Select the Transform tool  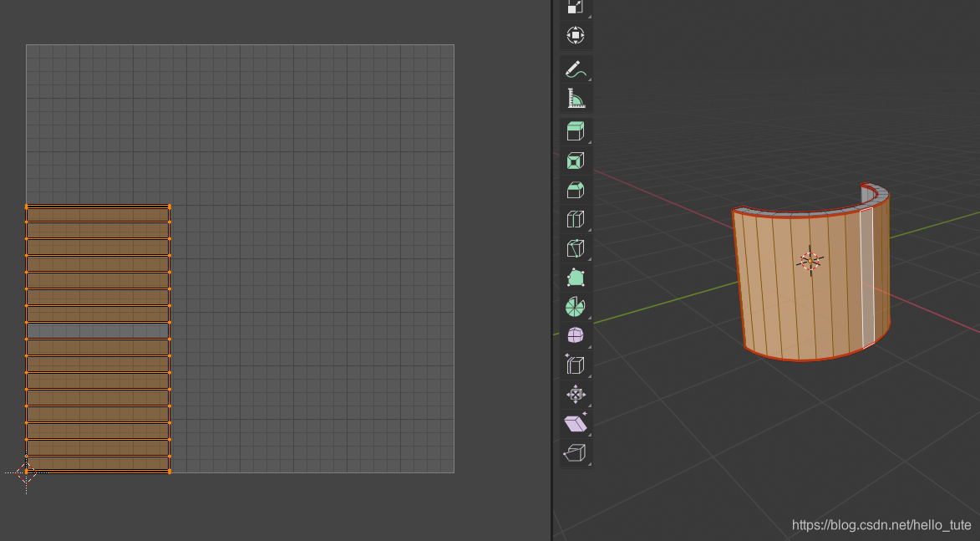click(x=576, y=35)
